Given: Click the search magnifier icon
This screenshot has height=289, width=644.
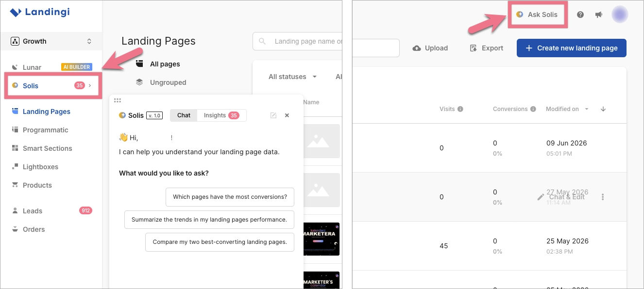Looking at the screenshot, I should point(262,41).
